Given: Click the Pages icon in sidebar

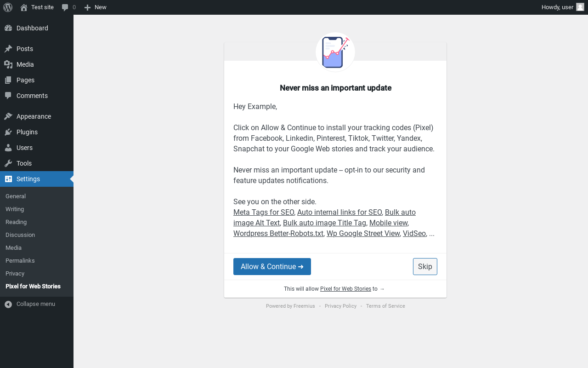Looking at the screenshot, I should [x=8, y=80].
